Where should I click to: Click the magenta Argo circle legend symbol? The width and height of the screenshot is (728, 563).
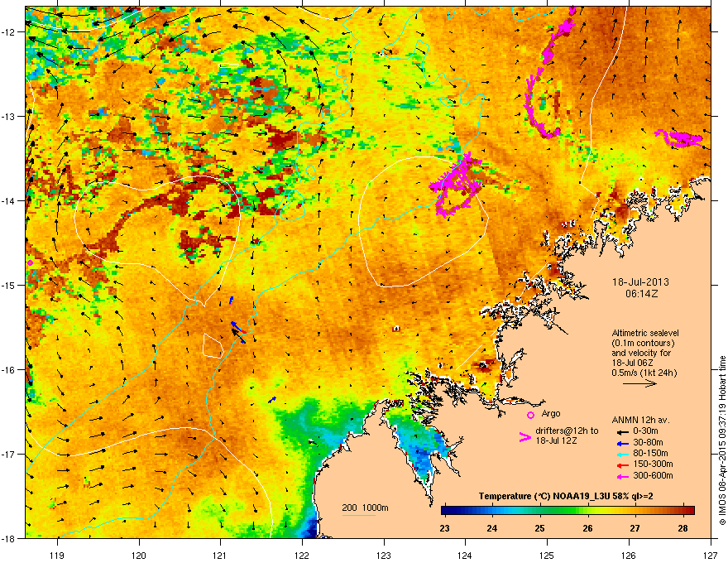(x=530, y=415)
